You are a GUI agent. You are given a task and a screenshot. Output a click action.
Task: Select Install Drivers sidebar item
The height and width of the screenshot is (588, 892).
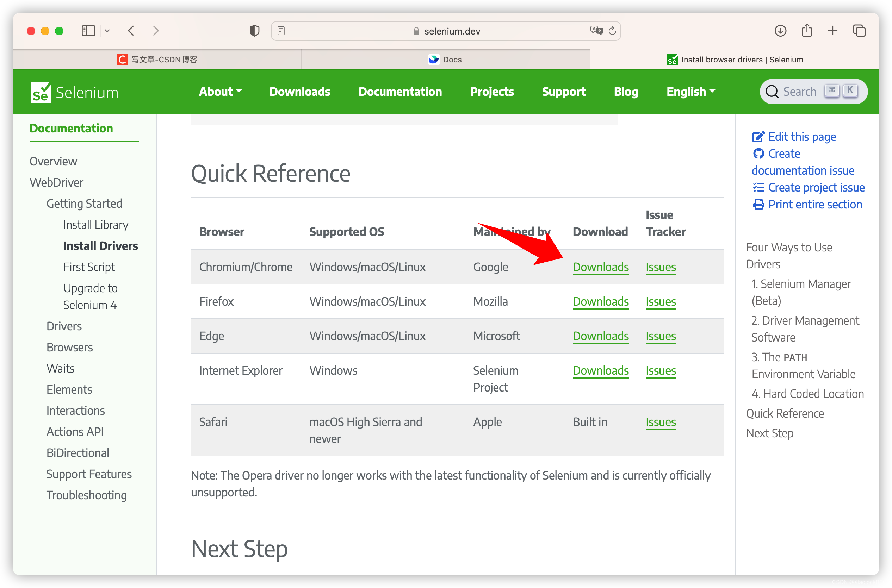(x=100, y=246)
